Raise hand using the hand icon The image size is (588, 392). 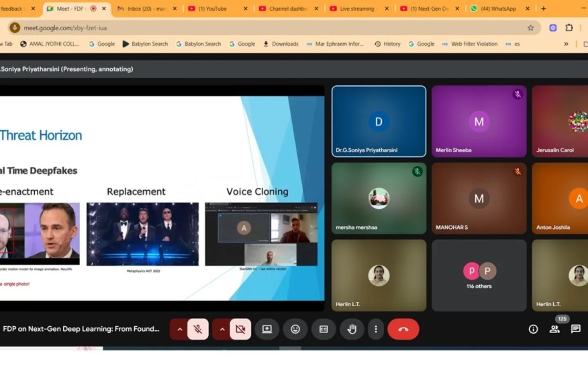coord(352,329)
